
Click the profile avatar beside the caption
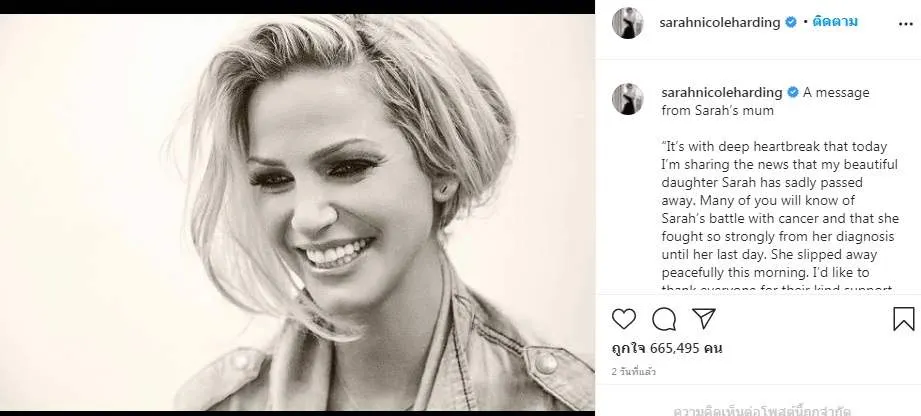(627, 99)
